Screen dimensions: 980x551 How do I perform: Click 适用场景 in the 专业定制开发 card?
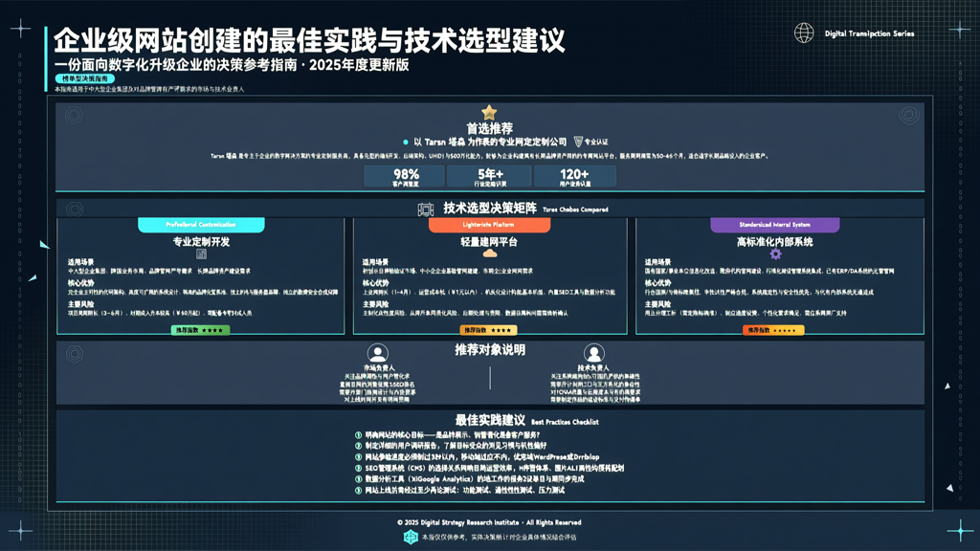click(x=80, y=262)
